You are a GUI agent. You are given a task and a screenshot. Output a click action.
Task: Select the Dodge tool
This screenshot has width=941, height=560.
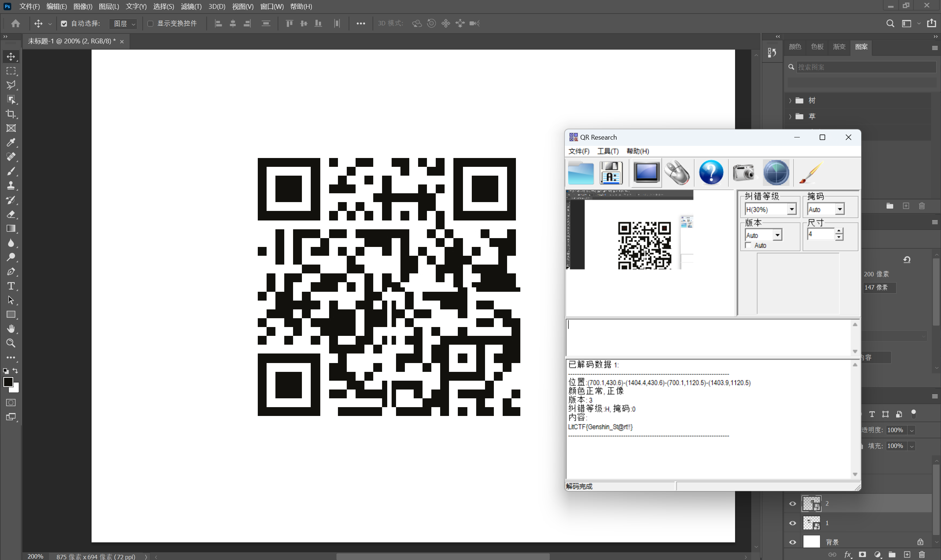coord(11,257)
